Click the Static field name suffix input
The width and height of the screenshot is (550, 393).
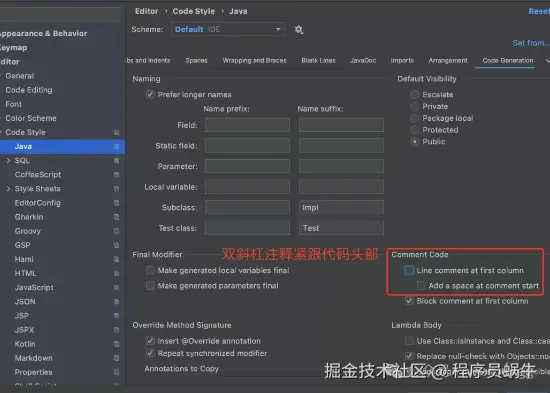coord(341,146)
